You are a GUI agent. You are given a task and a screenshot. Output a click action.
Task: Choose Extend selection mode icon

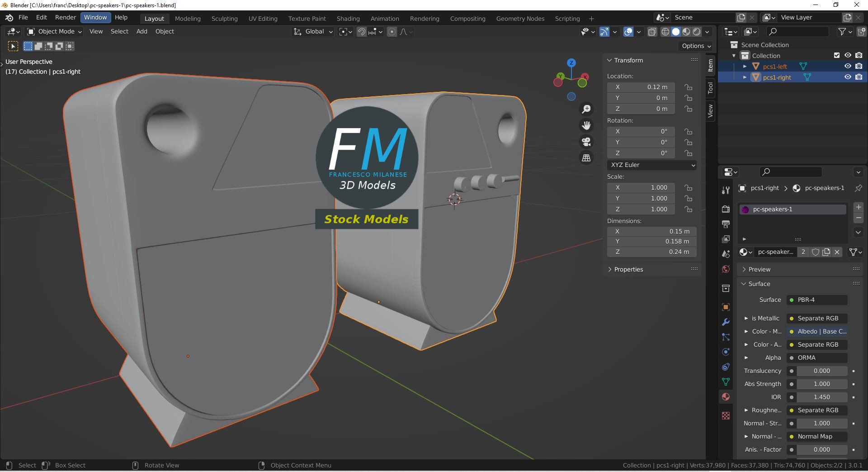(38, 46)
